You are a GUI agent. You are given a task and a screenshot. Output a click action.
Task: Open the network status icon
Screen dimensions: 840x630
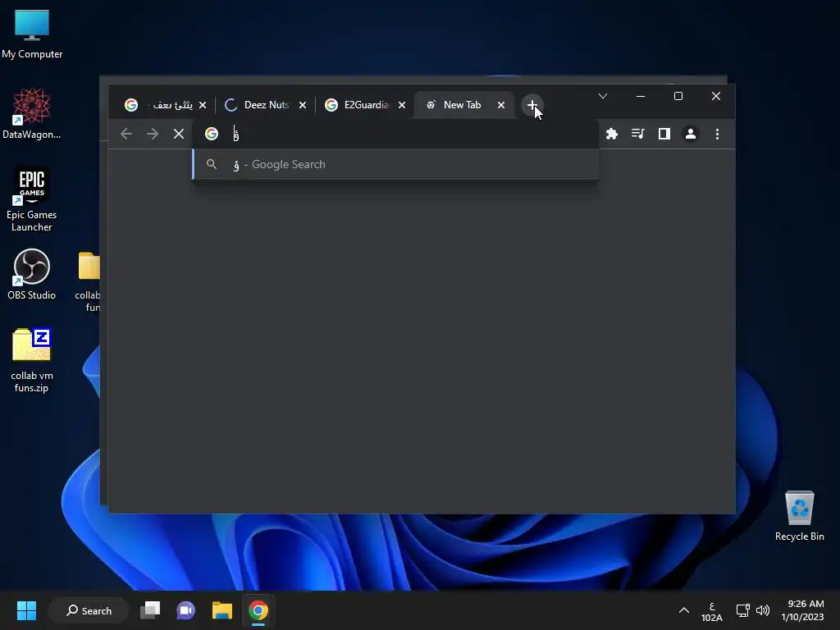pos(743,610)
